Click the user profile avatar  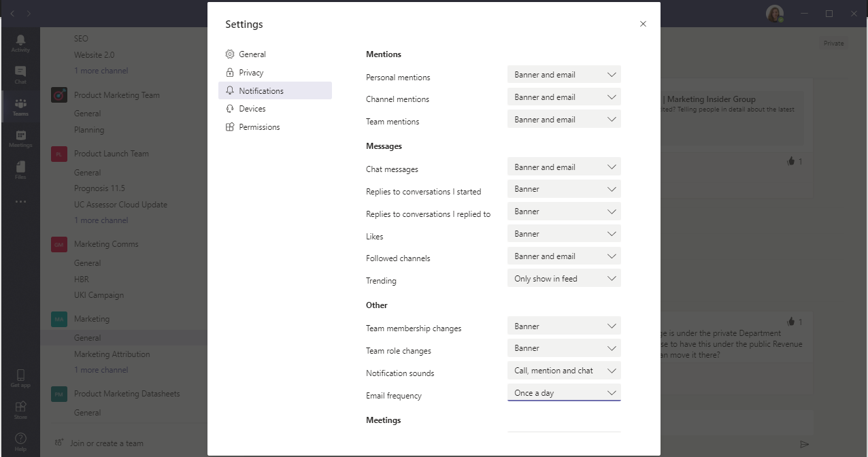coord(774,14)
